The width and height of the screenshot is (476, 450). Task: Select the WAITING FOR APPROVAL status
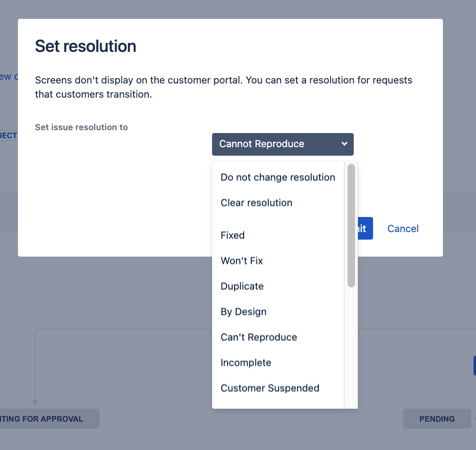click(x=41, y=418)
